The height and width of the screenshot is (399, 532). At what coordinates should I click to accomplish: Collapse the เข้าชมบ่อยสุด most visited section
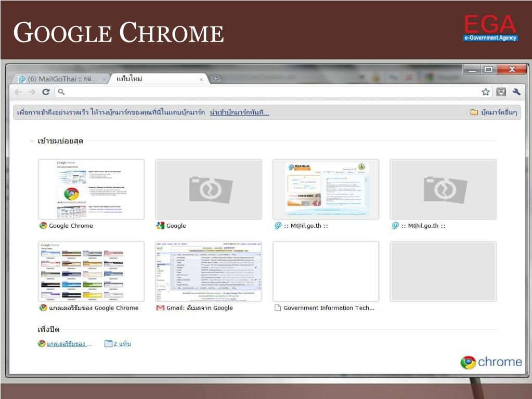point(32,141)
